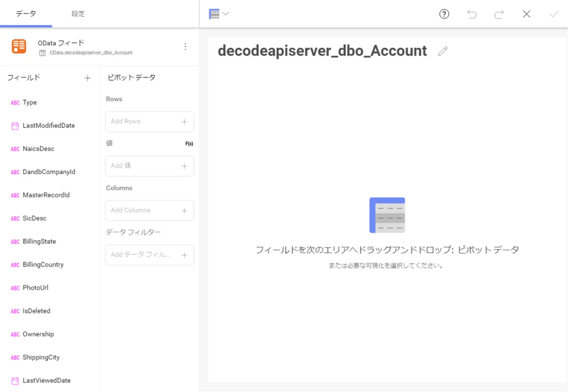This screenshot has height=392, width=568.
Task: Click the undo arrow icon
Action: tap(471, 14)
